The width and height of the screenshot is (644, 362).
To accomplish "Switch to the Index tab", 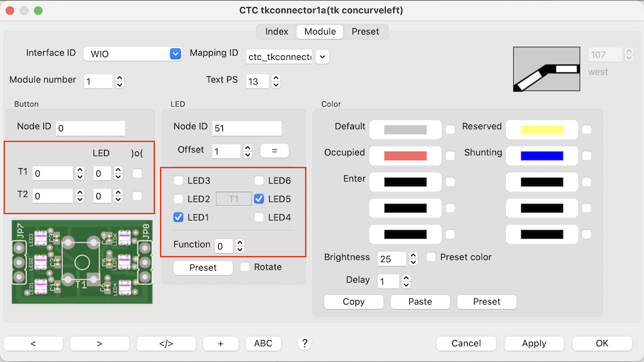I will click(277, 32).
